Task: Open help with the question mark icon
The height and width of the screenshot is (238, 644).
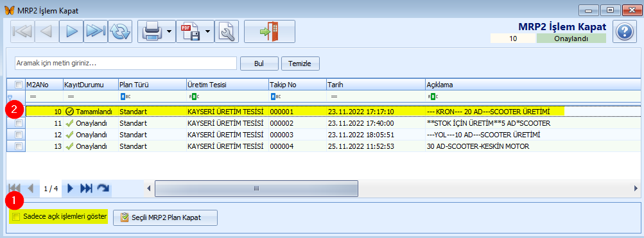Action: pyautogui.click(x=624, y=31)
